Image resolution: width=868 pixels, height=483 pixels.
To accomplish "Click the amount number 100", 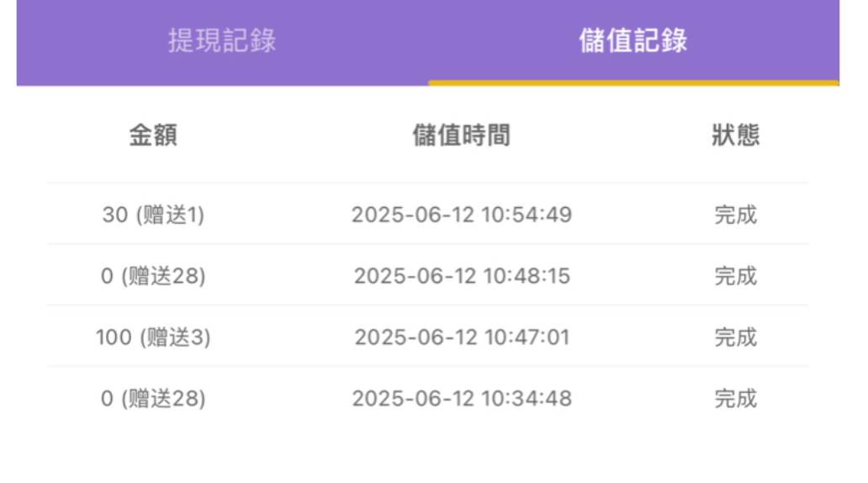I will (x=113, y=337).
